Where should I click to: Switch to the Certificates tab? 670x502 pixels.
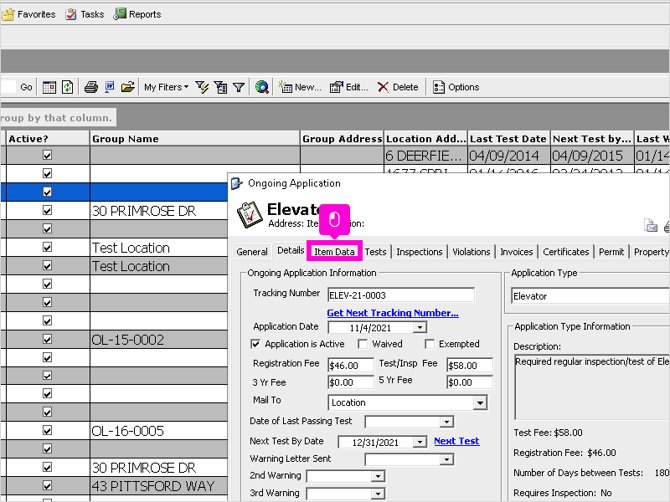pyautogui.click(x=566, y=252)
